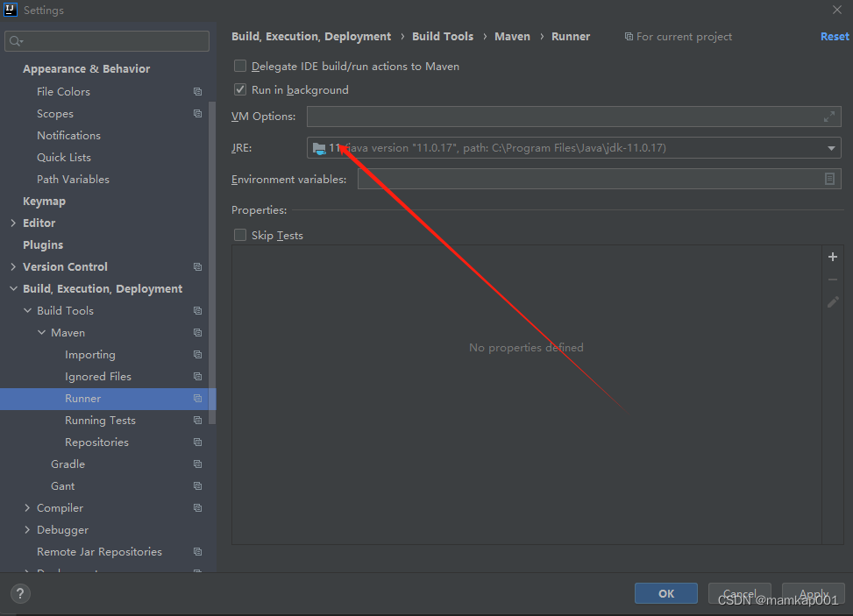Click the project-level icon beside Importing
This screenshot has height=616, width=853.
197,355
